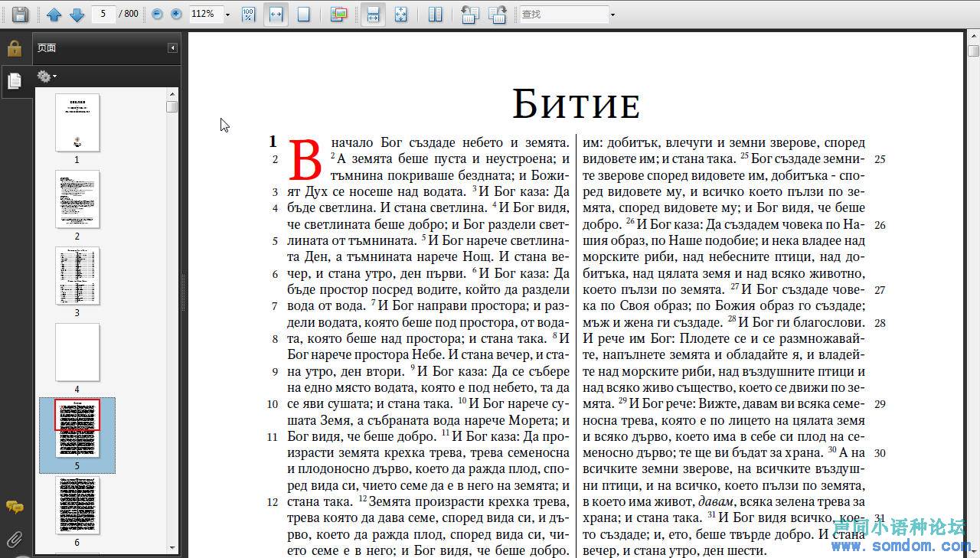980x558 pixels.
Task: Rotate view clockwise
Action: 497,14
